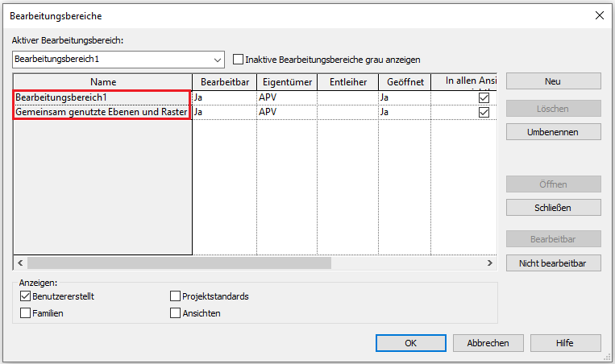Viewport: 615px width, 364px height.
Task: Open Hilfe for this dialog
Action: point(564,343)
